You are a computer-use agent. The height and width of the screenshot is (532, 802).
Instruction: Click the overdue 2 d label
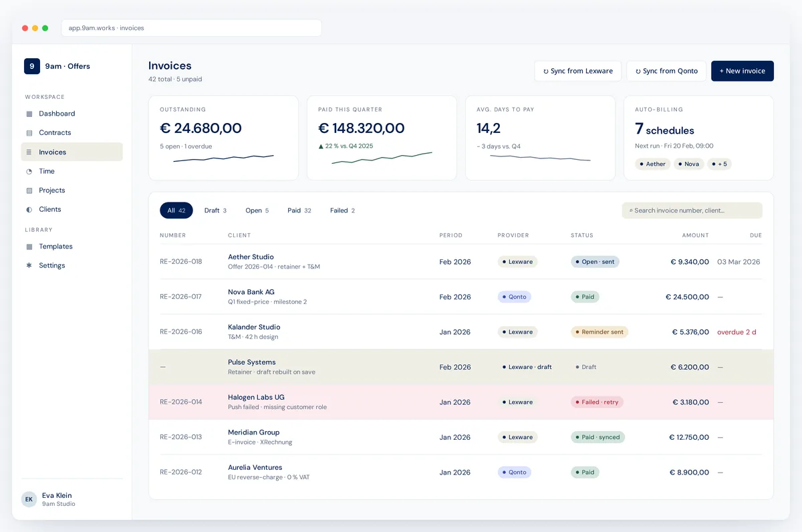coord(737,332)
